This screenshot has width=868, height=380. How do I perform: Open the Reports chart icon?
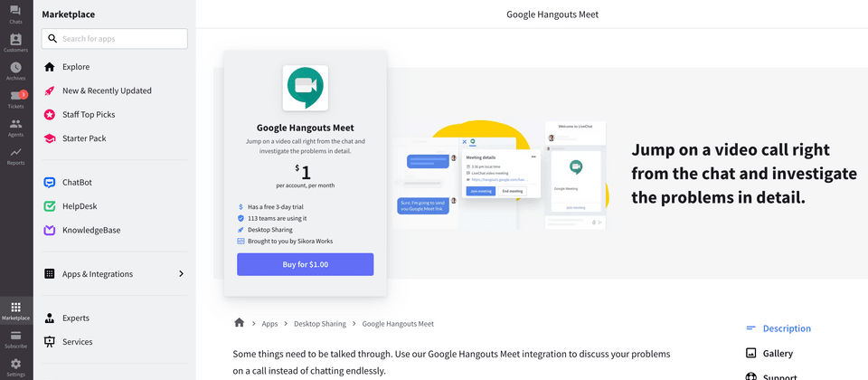click(x=15, y=152)
